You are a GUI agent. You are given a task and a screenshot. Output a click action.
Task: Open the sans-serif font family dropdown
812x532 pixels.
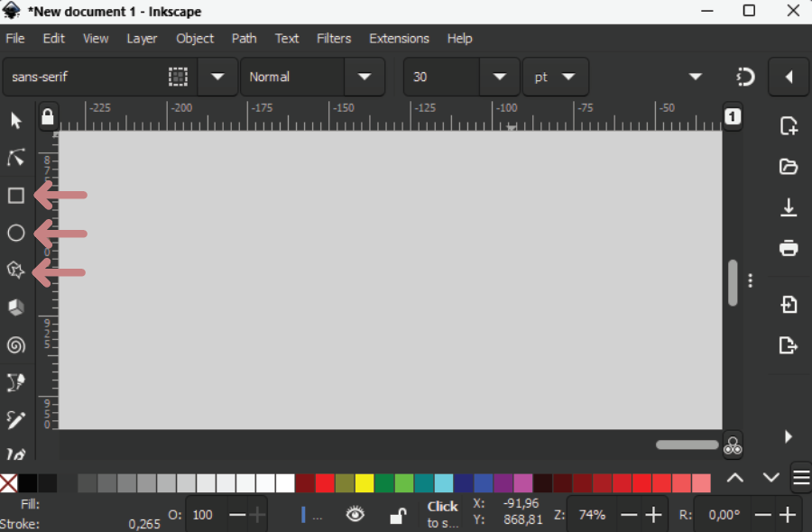click(217, 77)
